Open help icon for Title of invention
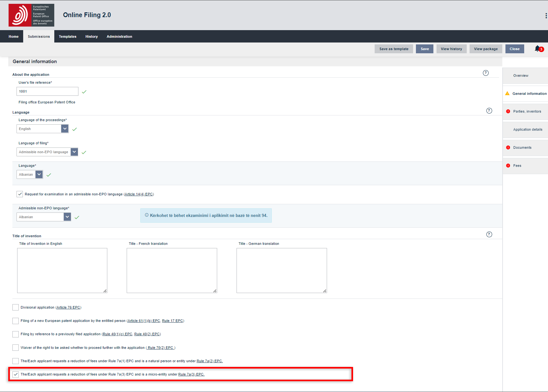 coord(489,234)
